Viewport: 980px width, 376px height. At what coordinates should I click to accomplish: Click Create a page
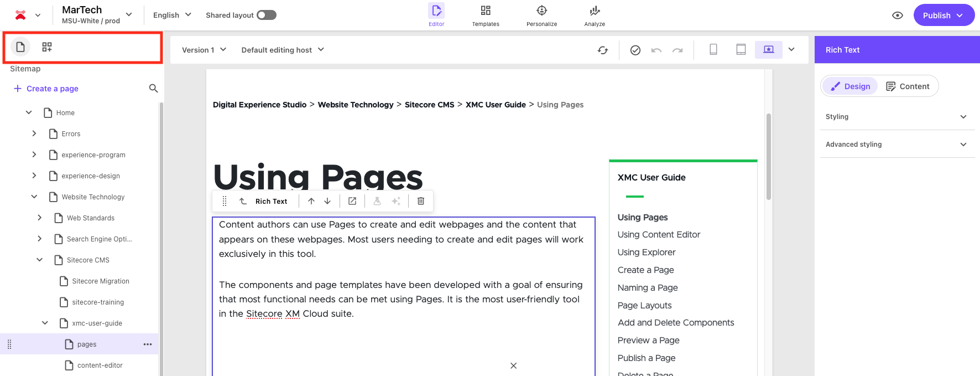click(x=46, y=89)
